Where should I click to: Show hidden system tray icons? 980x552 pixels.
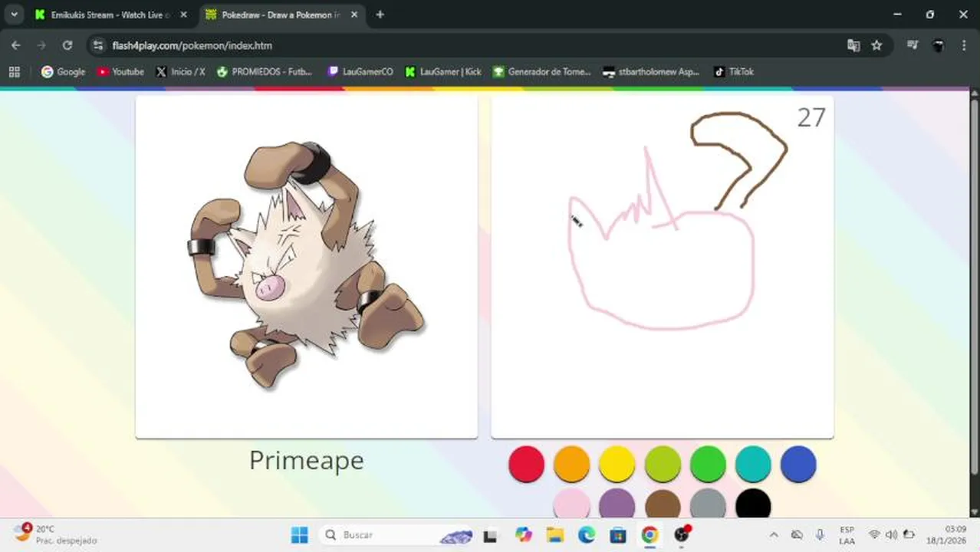(x=774, y=534)
